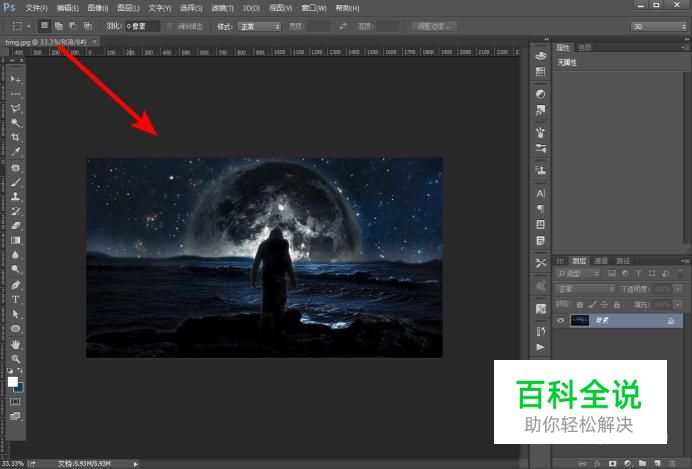
Task: Open the 窗口(W) menu
Action: pos(314,8)
